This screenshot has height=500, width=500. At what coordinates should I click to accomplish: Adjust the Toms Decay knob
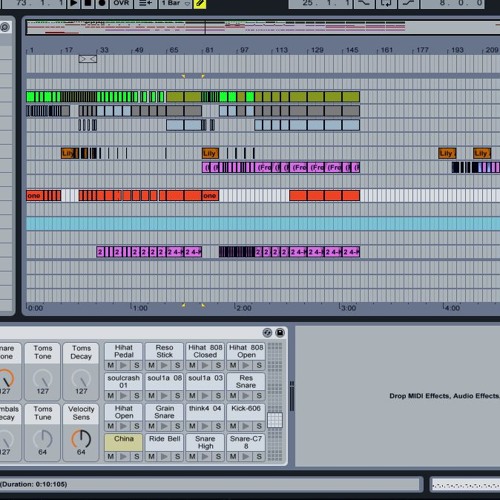click(x=81, y=379)
